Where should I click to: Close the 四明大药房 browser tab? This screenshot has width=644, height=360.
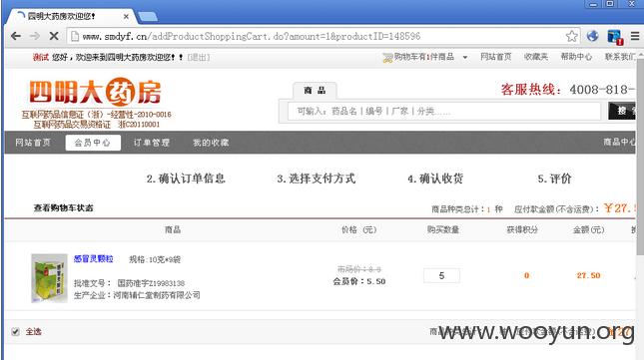pyautogui.click(x=126, y=16)
